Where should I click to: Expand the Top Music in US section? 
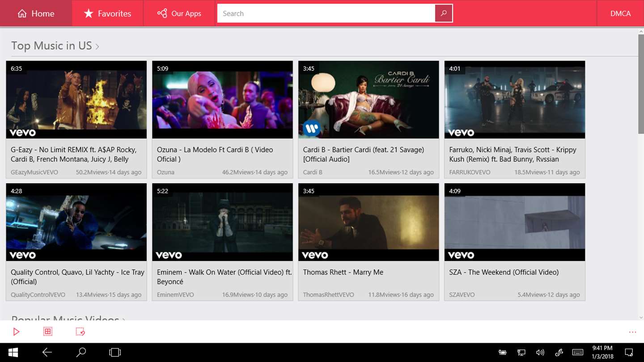coord(55,46)
